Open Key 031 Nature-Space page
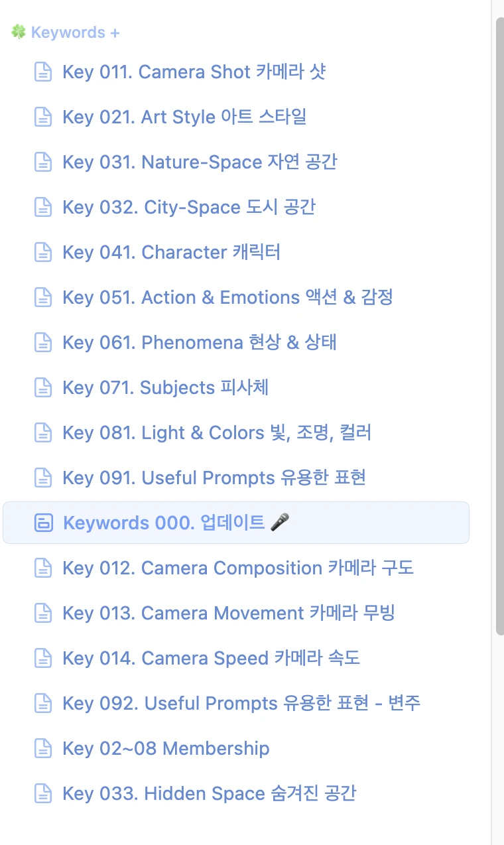Viewport: 504px width, 845px height. [x=200, y=162]
